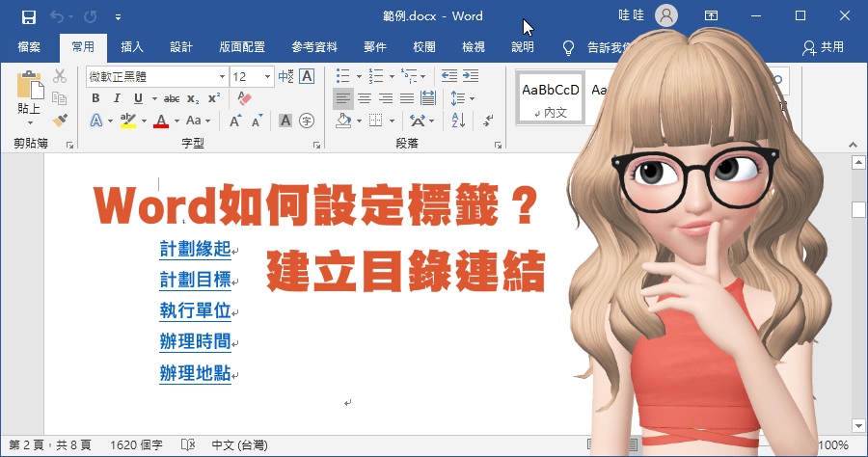Click the Bullets list icon

click(x=343, y=76)
